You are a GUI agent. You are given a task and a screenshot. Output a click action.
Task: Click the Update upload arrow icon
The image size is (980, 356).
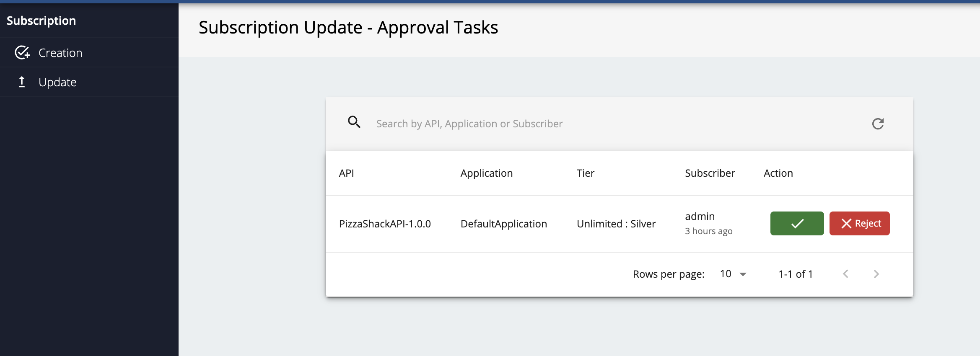(22, 82)
